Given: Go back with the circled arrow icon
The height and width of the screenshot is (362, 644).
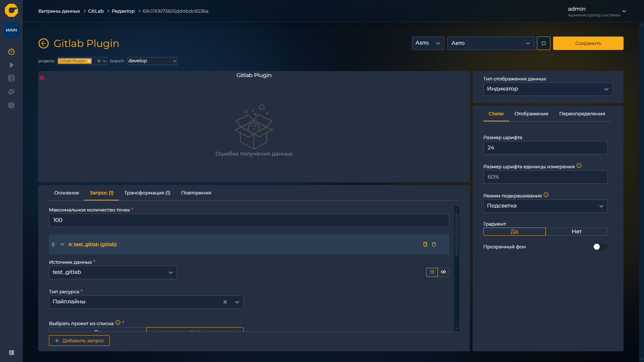Looking at the screenshot, I should point(44,43).
